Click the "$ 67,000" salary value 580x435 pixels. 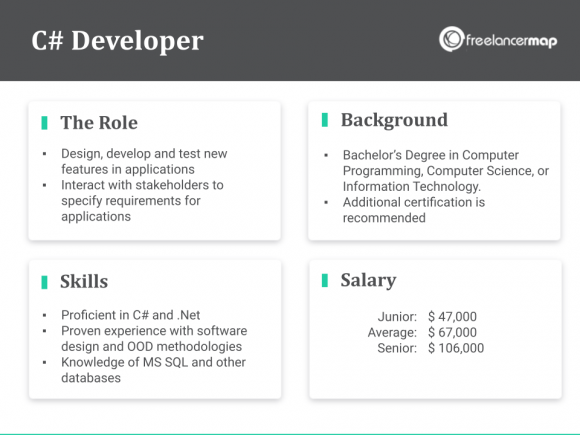click(x=452, y=332)
